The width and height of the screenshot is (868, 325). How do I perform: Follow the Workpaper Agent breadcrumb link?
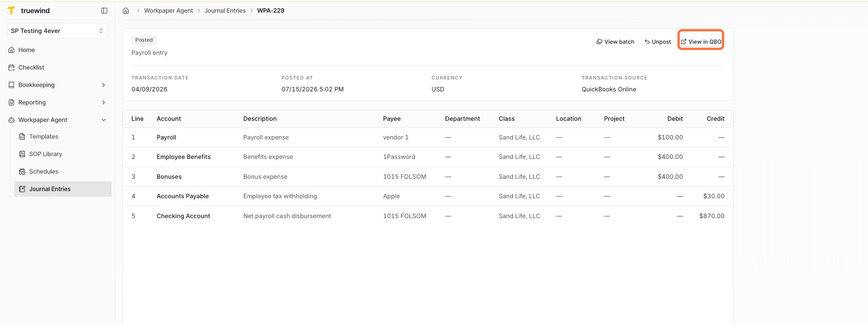point(168,11)
